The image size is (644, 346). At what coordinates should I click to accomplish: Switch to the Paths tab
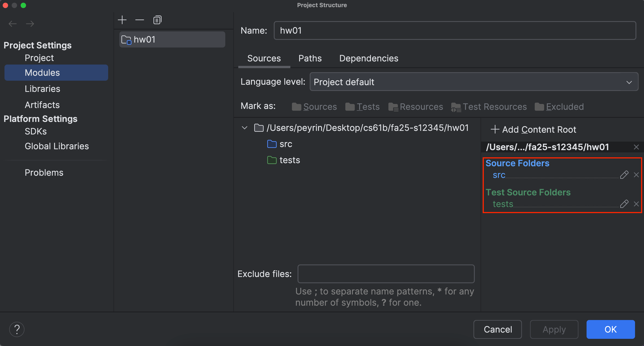coord(310,58)
